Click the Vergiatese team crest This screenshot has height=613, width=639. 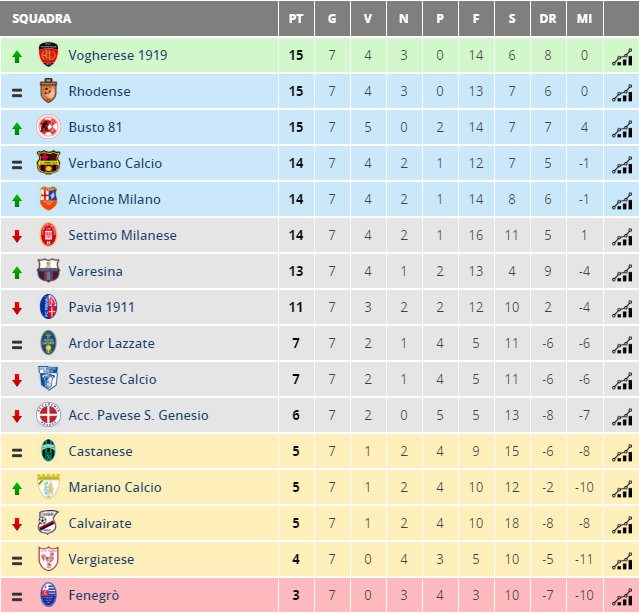point(48,558)
